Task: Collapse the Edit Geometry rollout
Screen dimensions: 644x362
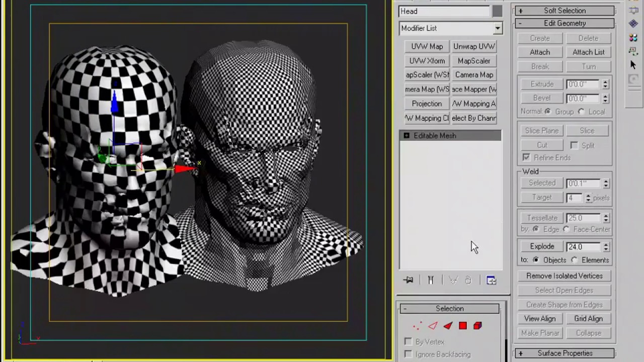Action: 565,23
